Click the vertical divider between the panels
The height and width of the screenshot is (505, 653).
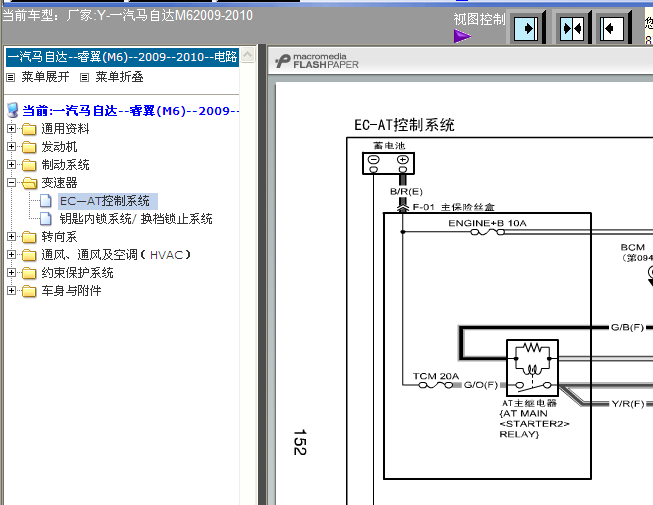(x=262, y=275)
